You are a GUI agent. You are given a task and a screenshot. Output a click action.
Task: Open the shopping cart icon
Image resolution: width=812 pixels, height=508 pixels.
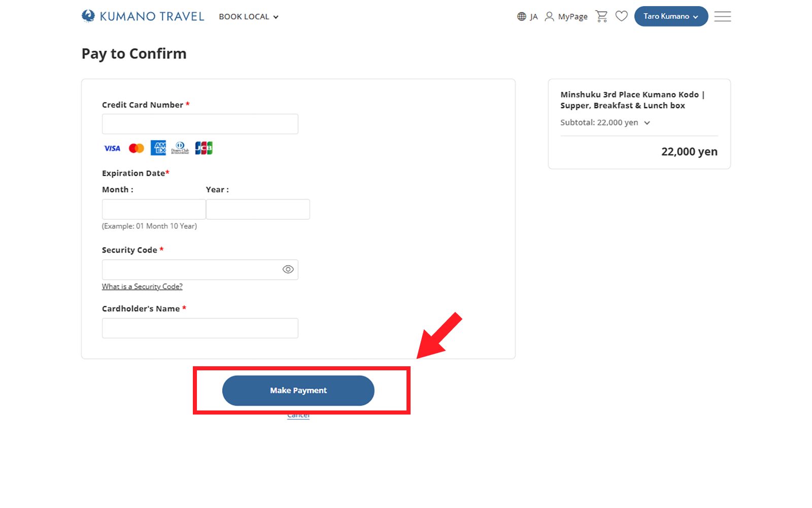601,16
